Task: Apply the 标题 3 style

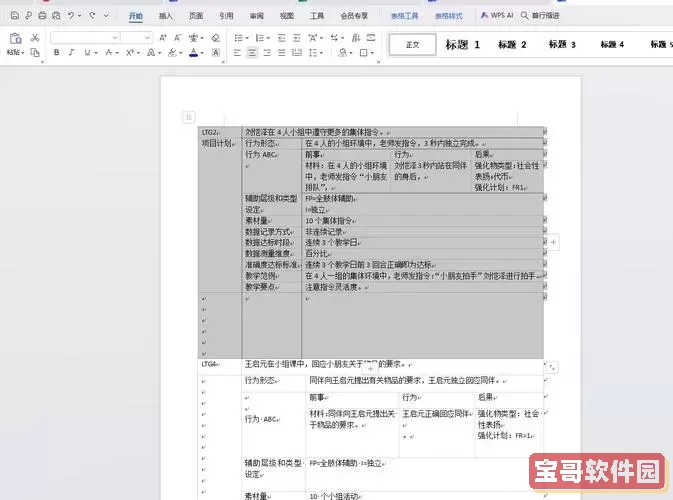Action: [x=562, y=44]
